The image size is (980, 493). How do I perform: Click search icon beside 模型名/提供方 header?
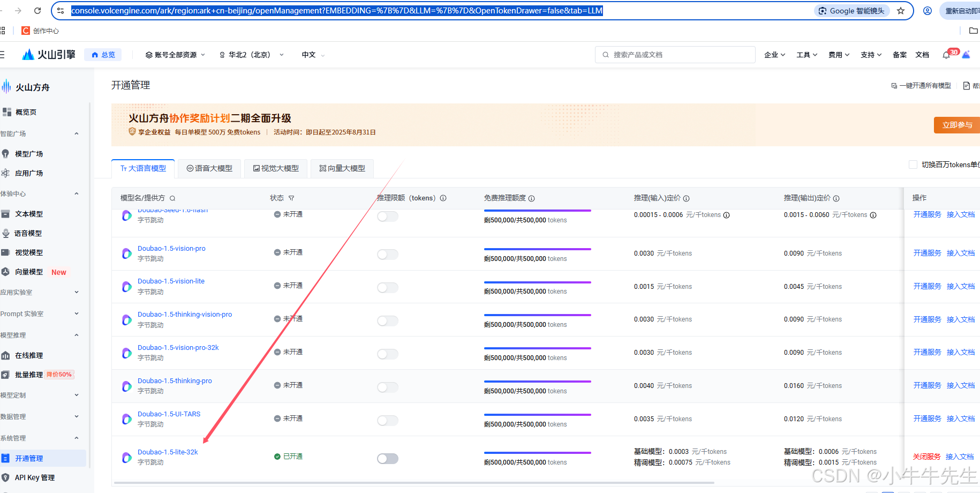coord(172,198)
